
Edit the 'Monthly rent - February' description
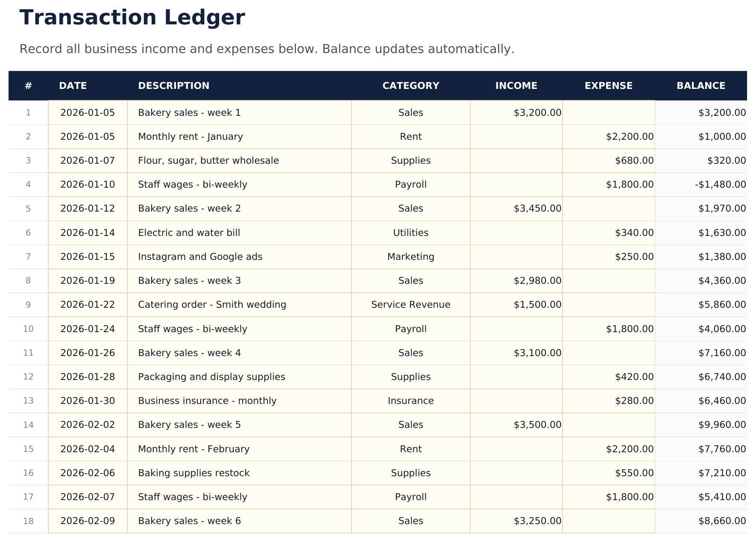(239, 449)
